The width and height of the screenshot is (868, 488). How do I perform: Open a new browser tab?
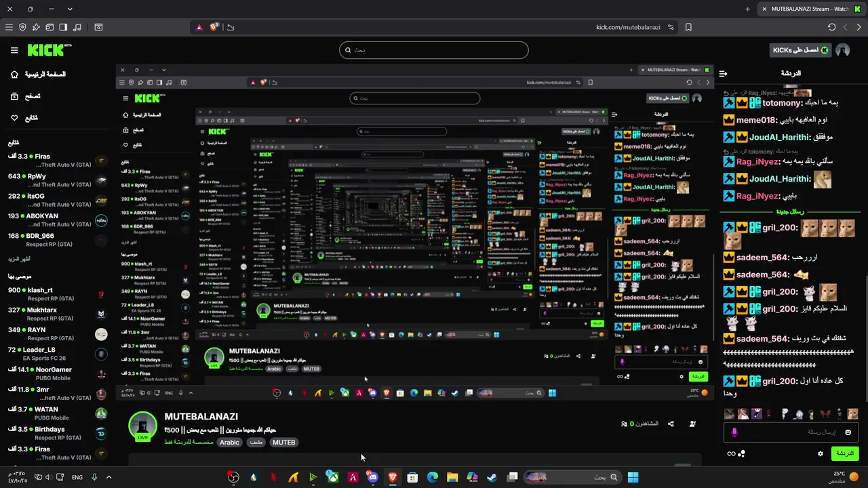(747, 9)
